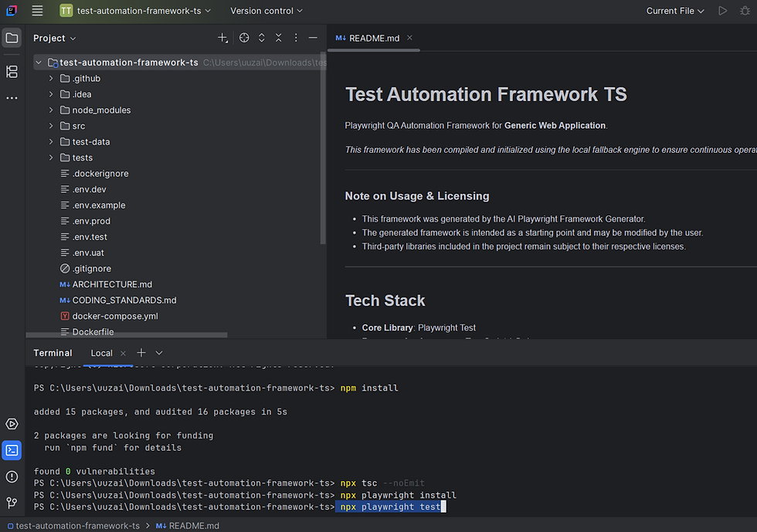
Task: Select .env.example file in tree
Action: click(x=93, y=205)
